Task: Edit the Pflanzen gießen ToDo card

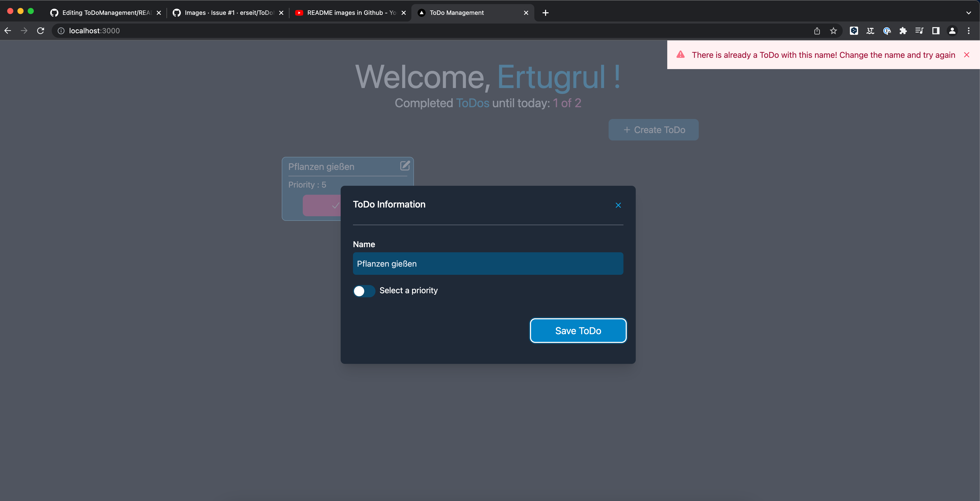Action: [405, 166]
